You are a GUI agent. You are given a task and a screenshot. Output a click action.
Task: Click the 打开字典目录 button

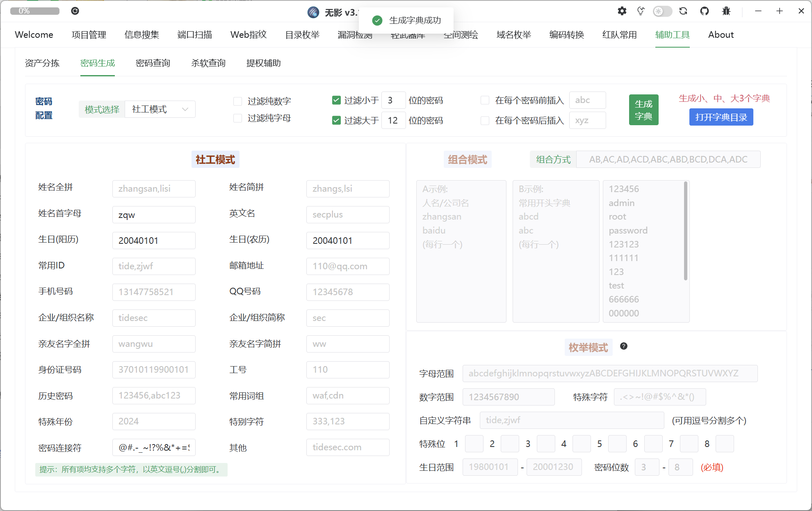(x=721, y=117)
